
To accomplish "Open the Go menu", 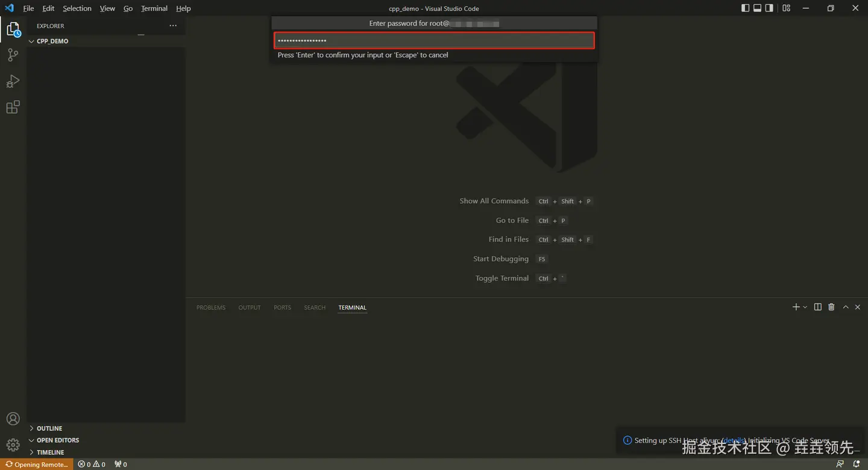I will 128,8.
